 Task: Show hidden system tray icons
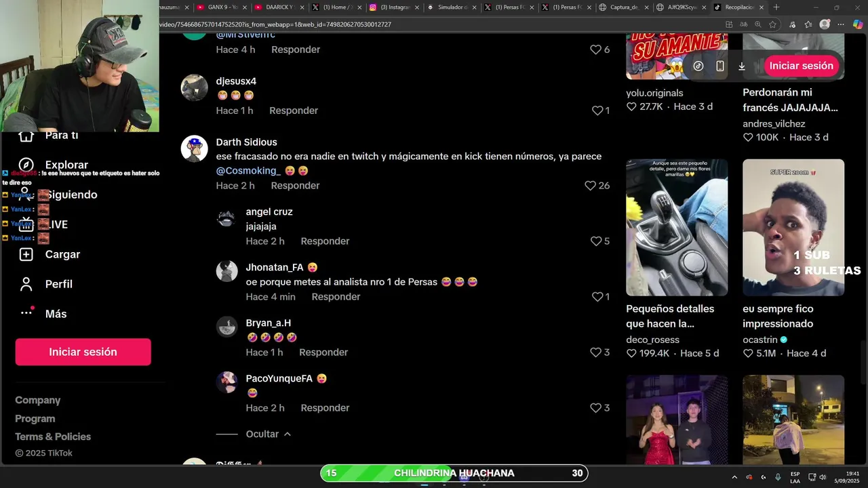click(x=734, y=477)
